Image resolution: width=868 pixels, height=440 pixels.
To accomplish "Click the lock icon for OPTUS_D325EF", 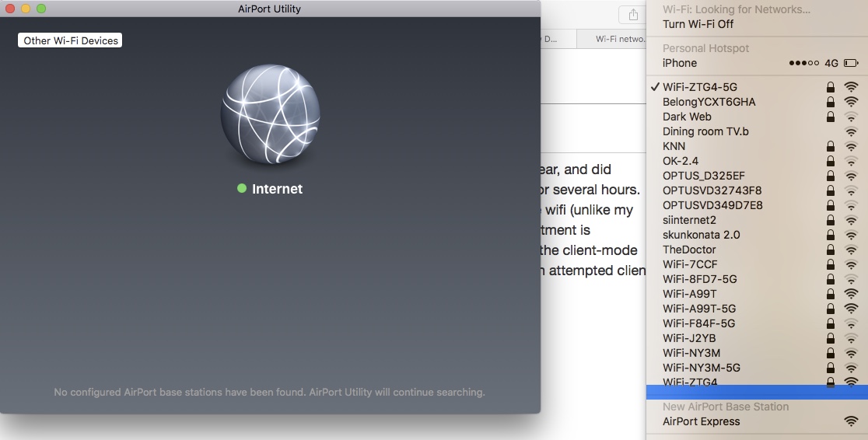I will coord(831,176).
